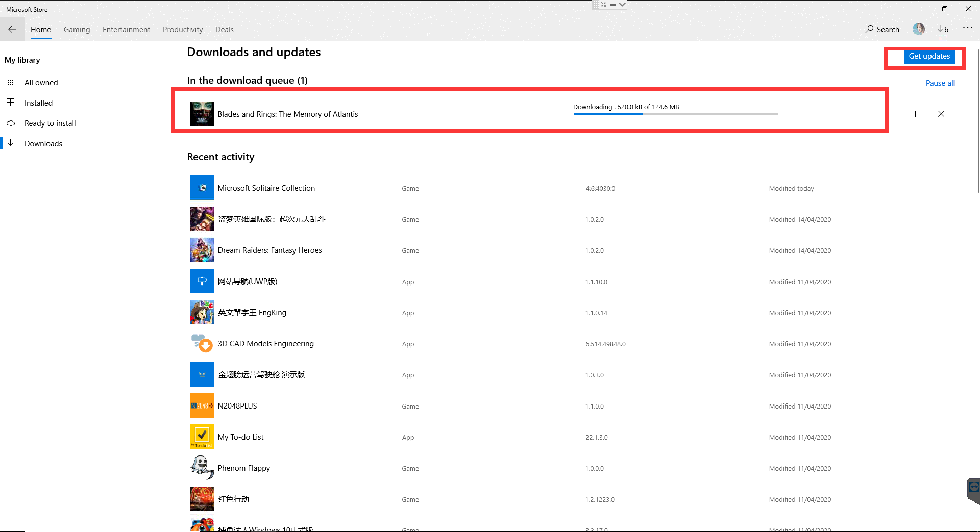The height and width of the screenshot is (532, 980).
Task: Open 3D CAD Models Engineering title
Action: (x=266, y=343)
